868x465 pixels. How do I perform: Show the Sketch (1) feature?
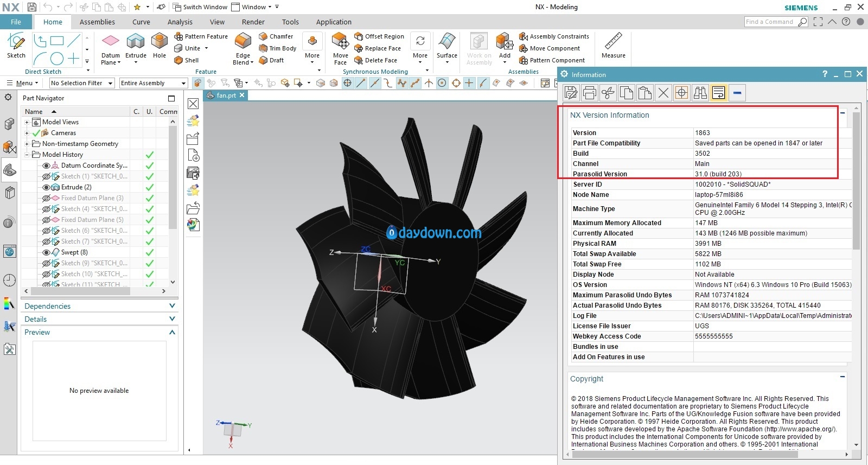47,176
